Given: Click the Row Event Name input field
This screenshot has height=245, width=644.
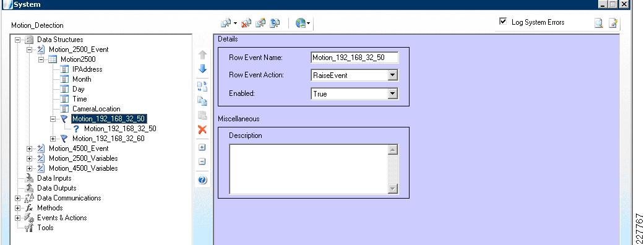Looking at the screenshot, I should coord(354,58).
